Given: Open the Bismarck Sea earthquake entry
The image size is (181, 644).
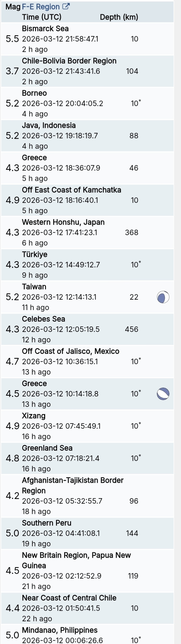Looking at the screenshot, I should point(45,29).
